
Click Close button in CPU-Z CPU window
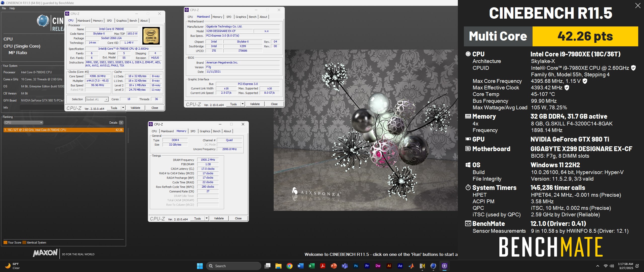[155, 108]
